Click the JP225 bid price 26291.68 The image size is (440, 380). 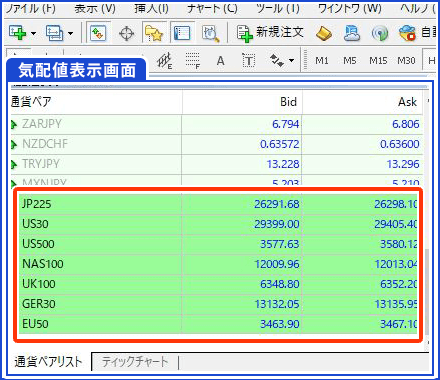277,204
